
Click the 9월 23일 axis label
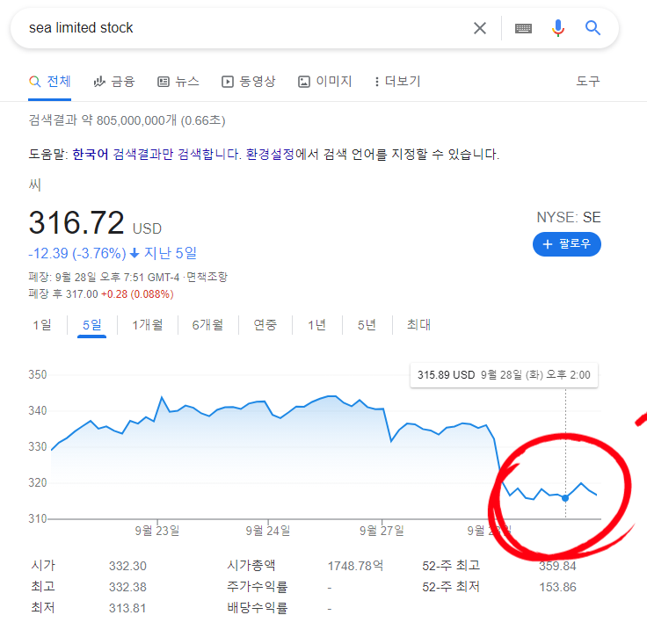click(x=157, y=530)
